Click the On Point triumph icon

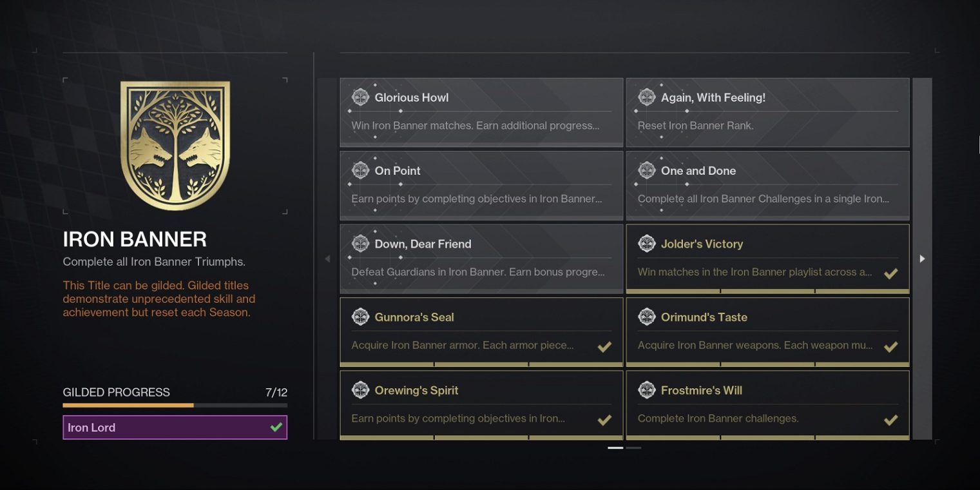click(x=360, y=170)
